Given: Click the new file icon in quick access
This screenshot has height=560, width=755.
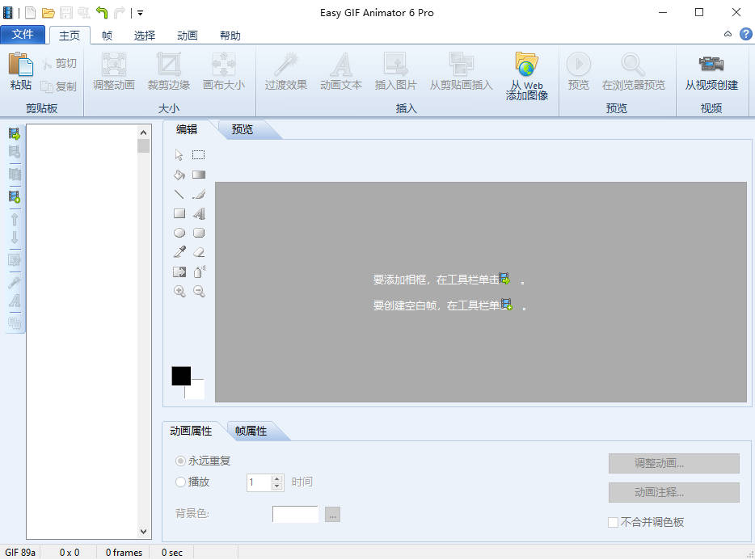Looking at the screenshot, I should coord(31,12).
